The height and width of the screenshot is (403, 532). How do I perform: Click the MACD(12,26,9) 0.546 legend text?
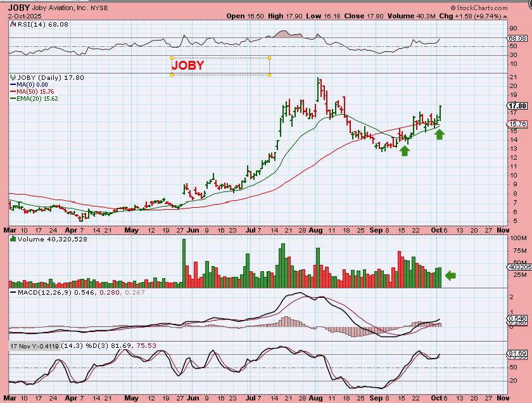click(x=56, y=292)
